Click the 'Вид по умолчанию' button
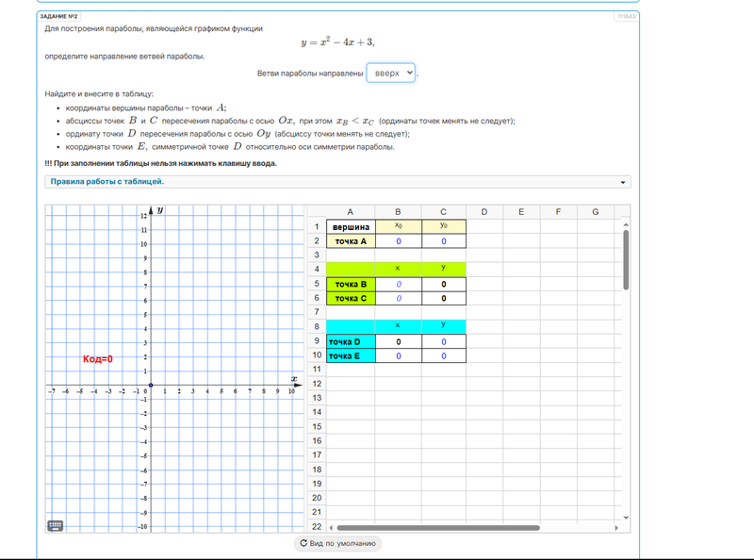This screenshot has width=754, height=560. click(x=338, y=543)
